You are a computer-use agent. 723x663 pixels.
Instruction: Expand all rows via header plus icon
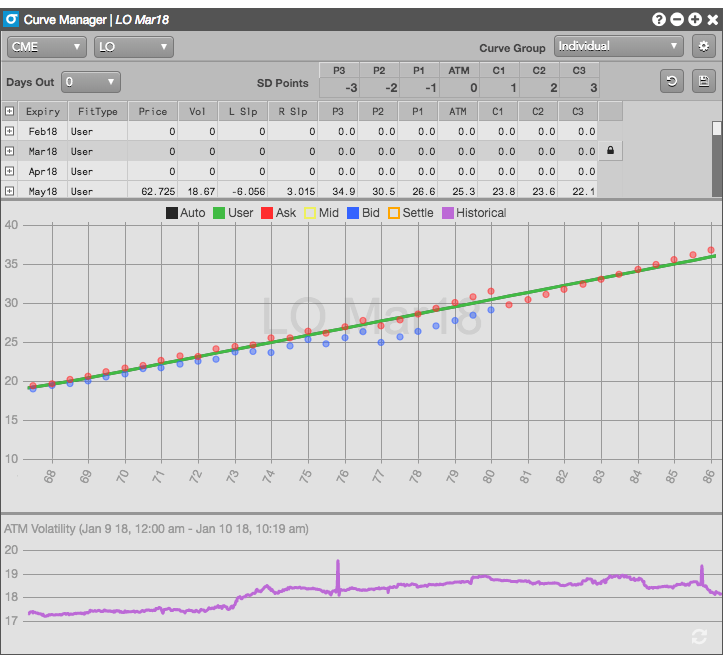[9, 111]
